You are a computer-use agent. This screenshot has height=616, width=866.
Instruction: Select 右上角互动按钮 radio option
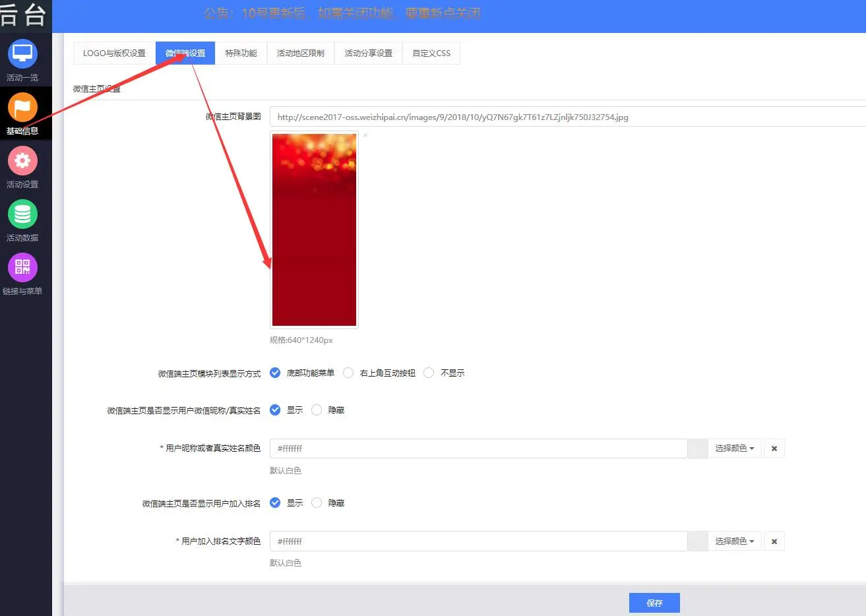pyautogui.click(x=348, y=373)
